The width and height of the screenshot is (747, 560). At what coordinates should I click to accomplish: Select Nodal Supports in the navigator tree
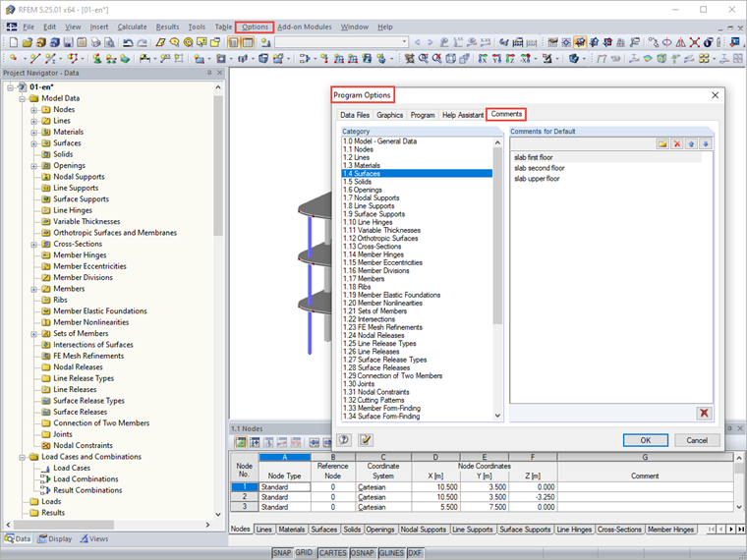click(79, 177)
